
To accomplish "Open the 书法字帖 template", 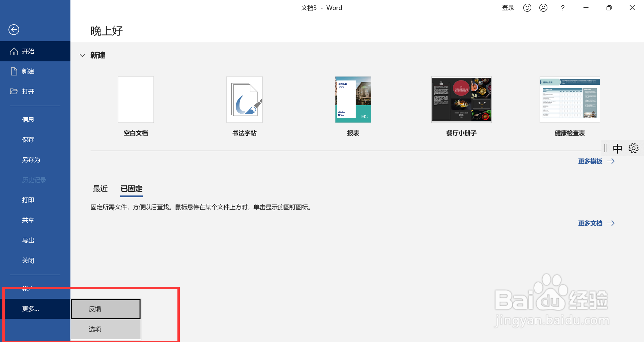I will pyautogui.click(x=245, y=107).
